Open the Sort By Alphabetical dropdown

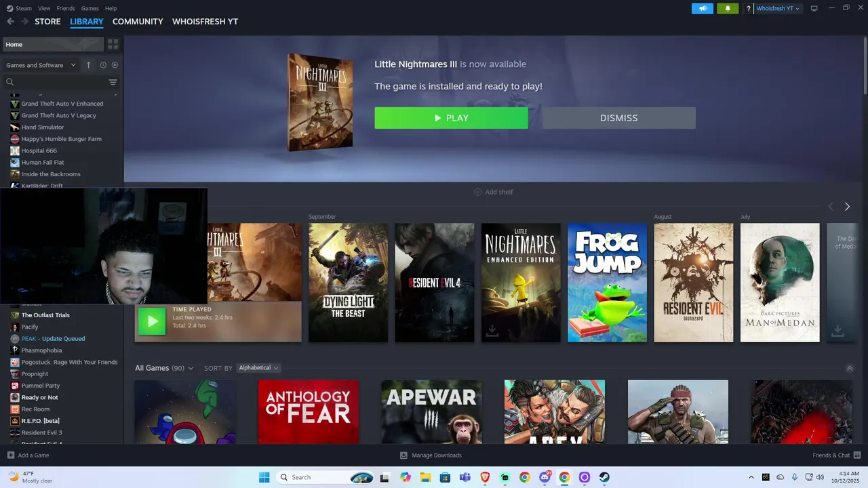click(x=258, y=368)
